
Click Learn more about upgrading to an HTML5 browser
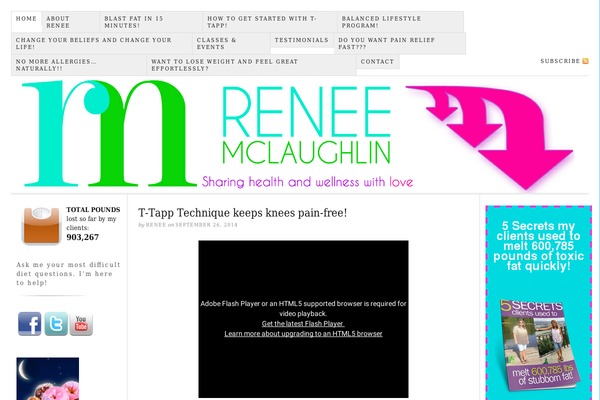(303, 333)
